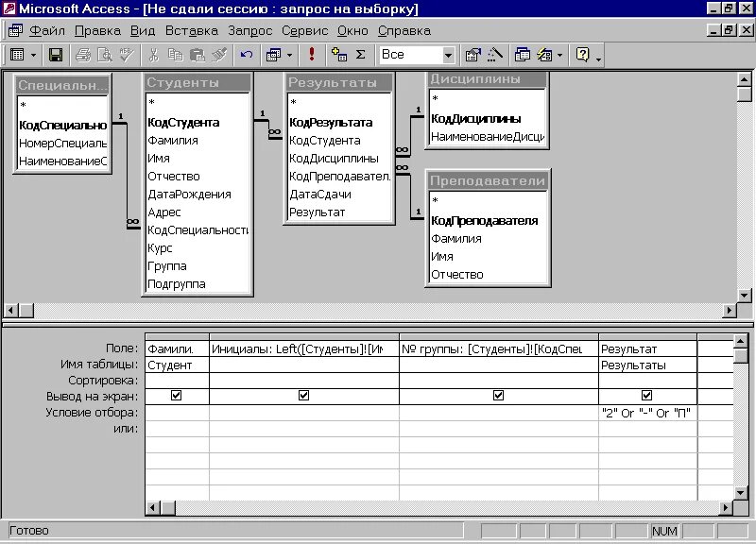This screenshot has height=544, width=756.
Task: Click the table pane scroll down arrow
Action: [x=745, y=295]
